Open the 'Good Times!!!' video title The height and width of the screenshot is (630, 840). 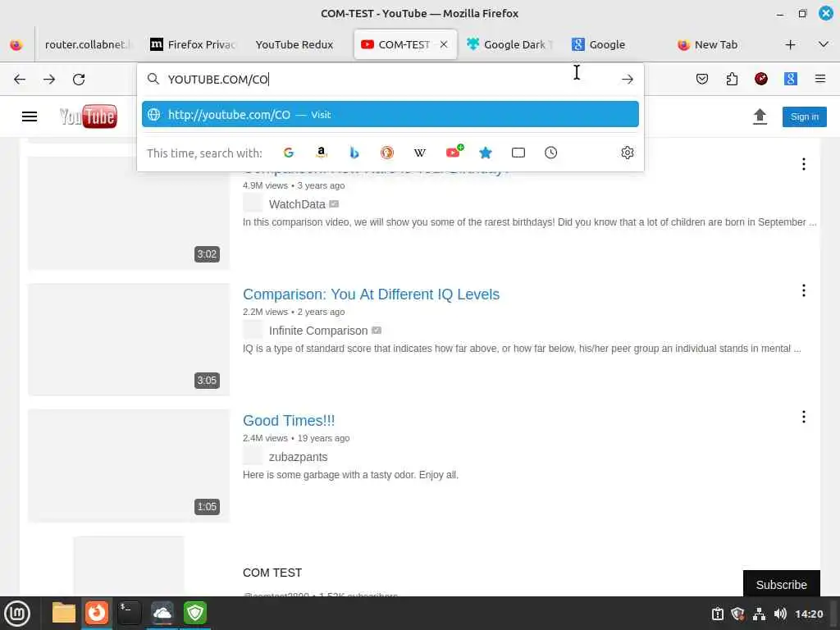pos(289,421)
